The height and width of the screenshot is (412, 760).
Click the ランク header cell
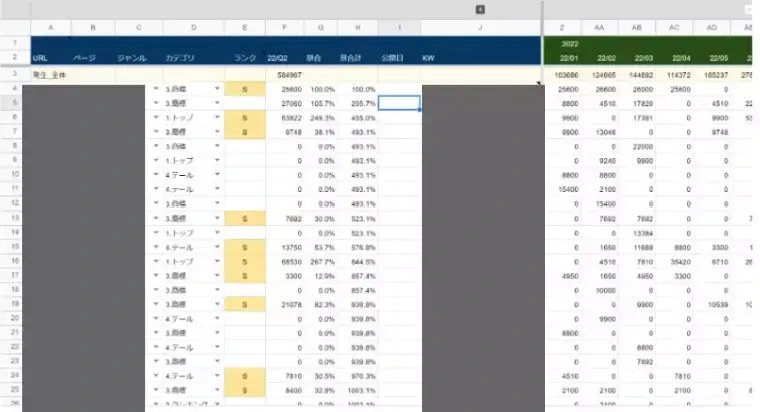[245, 58]
